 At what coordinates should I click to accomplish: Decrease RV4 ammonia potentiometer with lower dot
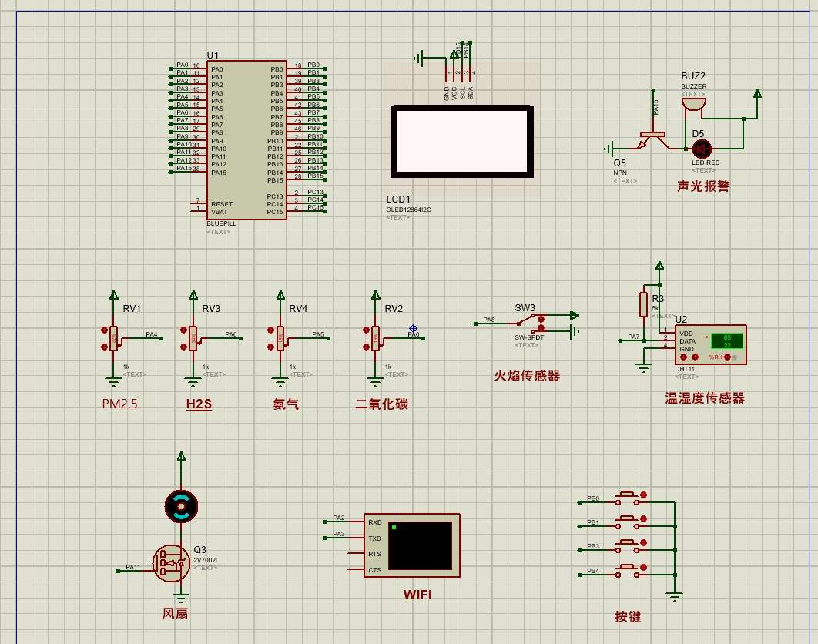tap(271, 347)
